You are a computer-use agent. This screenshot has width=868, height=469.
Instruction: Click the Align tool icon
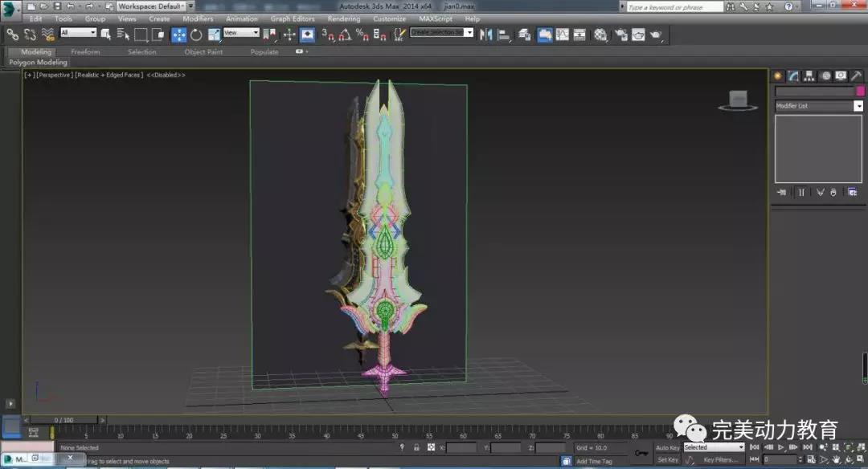pyautogui.click(x=504, y=35)
